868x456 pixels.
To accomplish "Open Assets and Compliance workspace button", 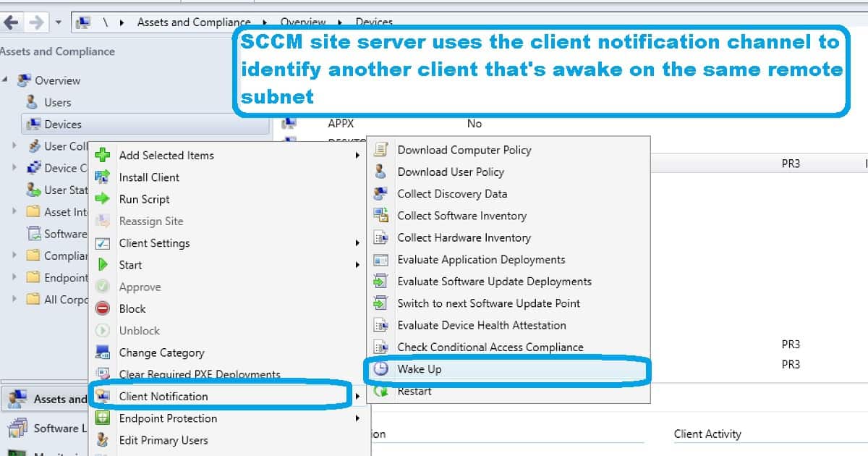I will pos(44,399).
